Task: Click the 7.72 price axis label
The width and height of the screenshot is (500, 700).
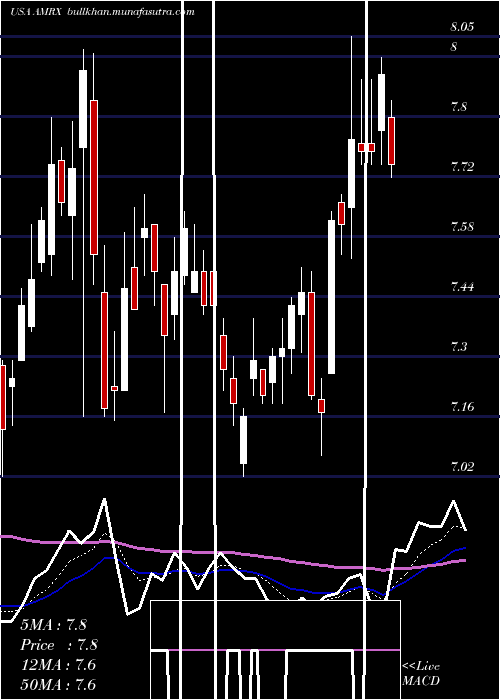Action: (462, 167)
